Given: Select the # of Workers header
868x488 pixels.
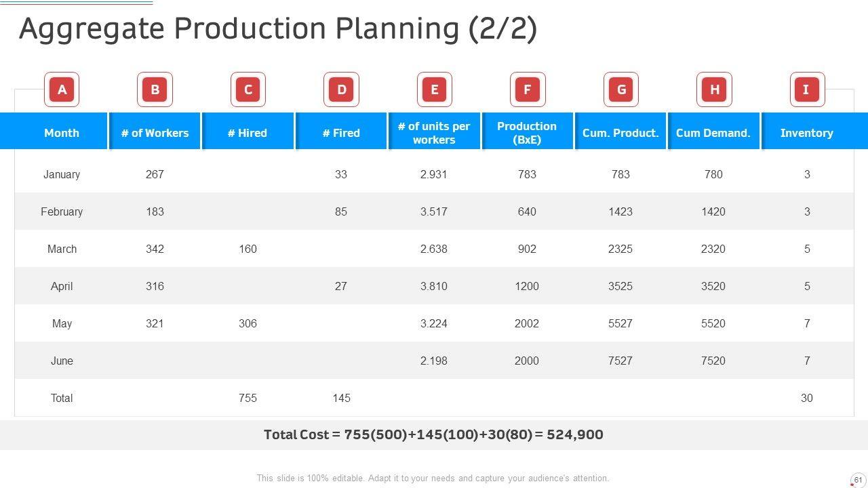Looking at the screenshot, I should pos(155,133).
